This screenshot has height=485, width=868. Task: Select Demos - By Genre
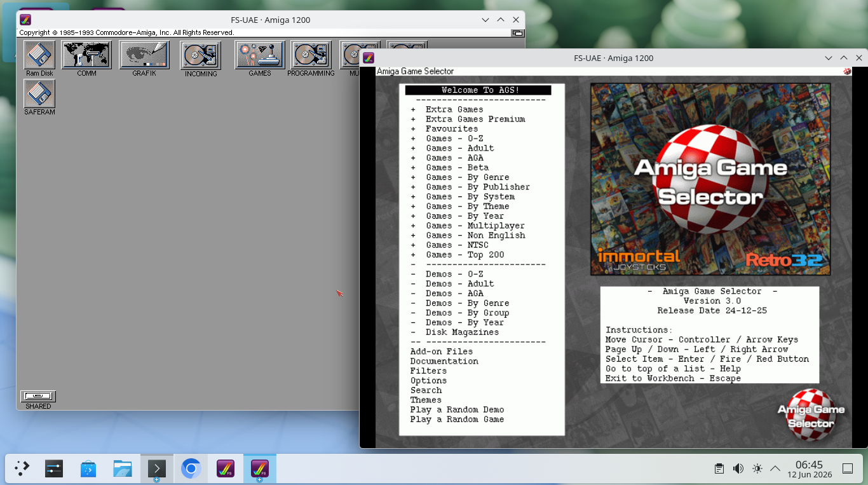[459, 303]
